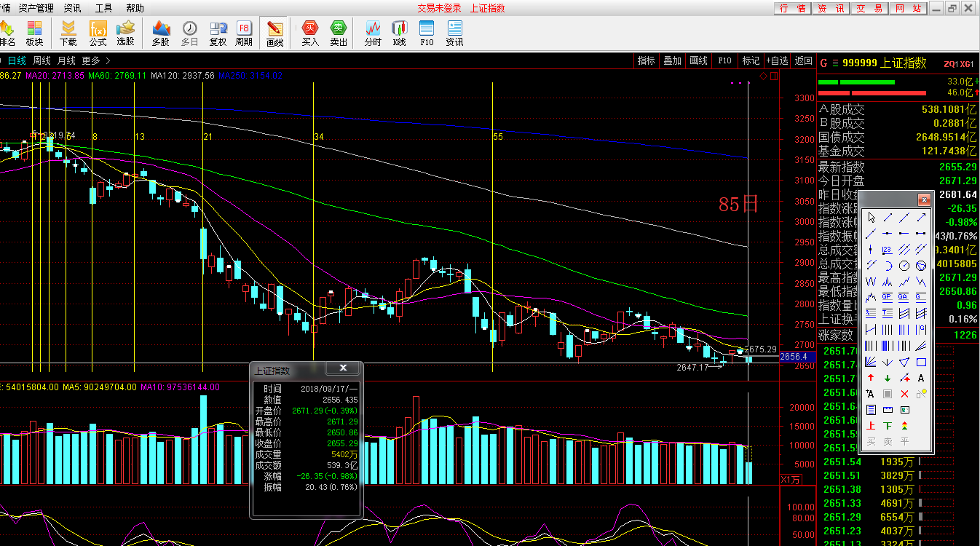Switch to the 月线 monthly tab
Viewport: 980px width, 546px height.
(66, 61)
